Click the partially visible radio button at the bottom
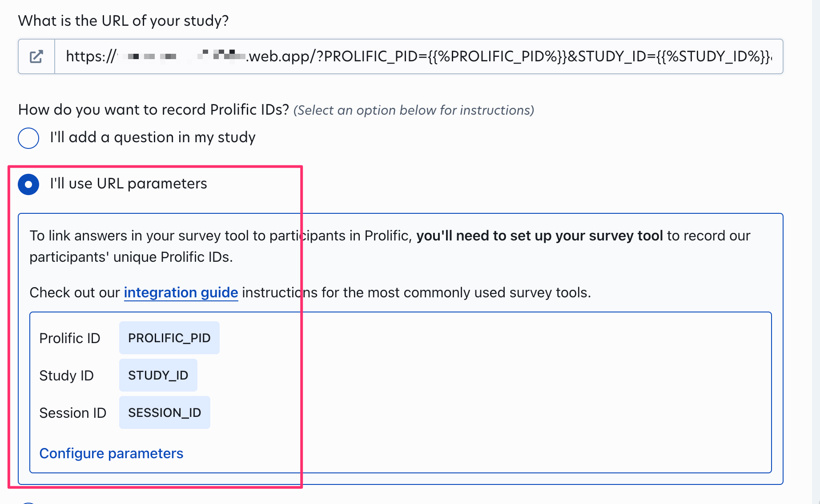820x504 pixels. coord(28,502)
